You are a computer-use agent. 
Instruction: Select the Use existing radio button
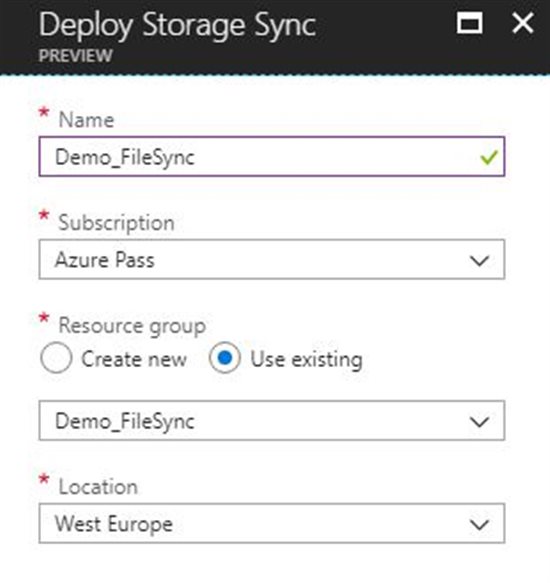pyautogui.click(x=224, y=358)
